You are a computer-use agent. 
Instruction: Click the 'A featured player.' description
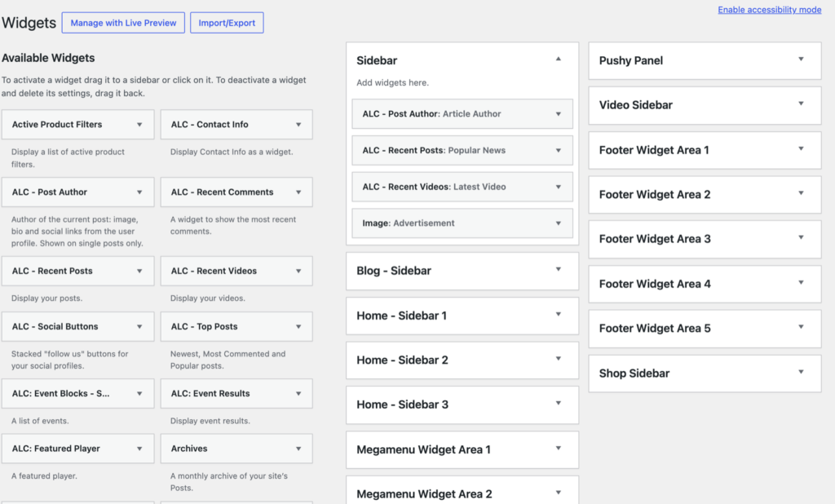coord(44,475)
